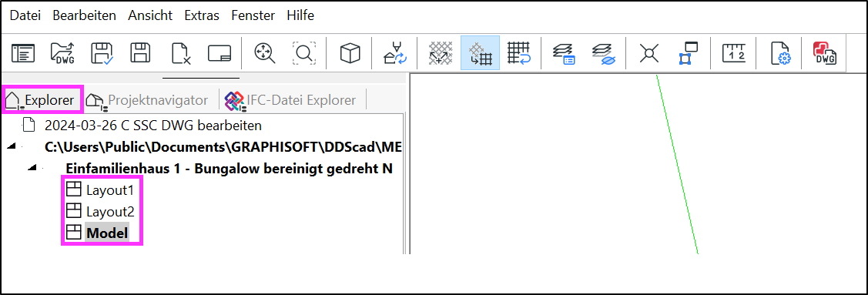
Task: Toggle the crosshatch grid move icon
Action: pyautogui.click(x=441, y=53)
